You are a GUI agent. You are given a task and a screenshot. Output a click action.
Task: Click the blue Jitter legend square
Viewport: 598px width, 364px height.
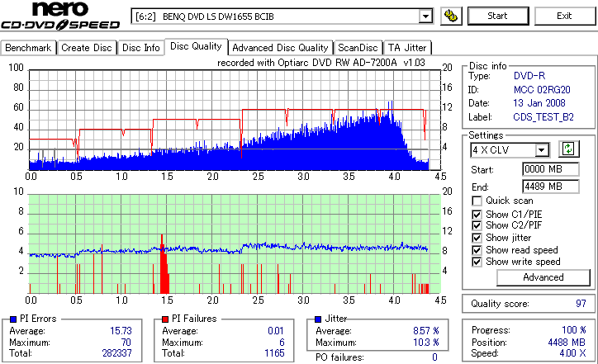(318, 319)
